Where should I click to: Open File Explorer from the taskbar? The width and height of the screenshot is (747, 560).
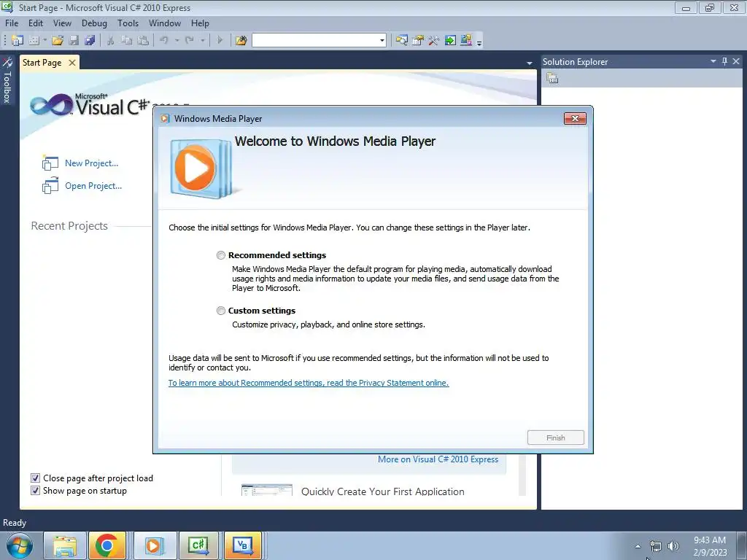coord(65,545)
